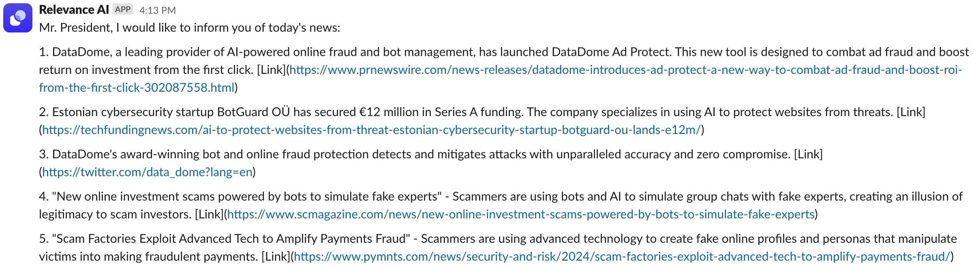Viewport: 980px width, 272px height.
Task: Open the scmagazine.com investment scams link
Action: pos(520,214)
